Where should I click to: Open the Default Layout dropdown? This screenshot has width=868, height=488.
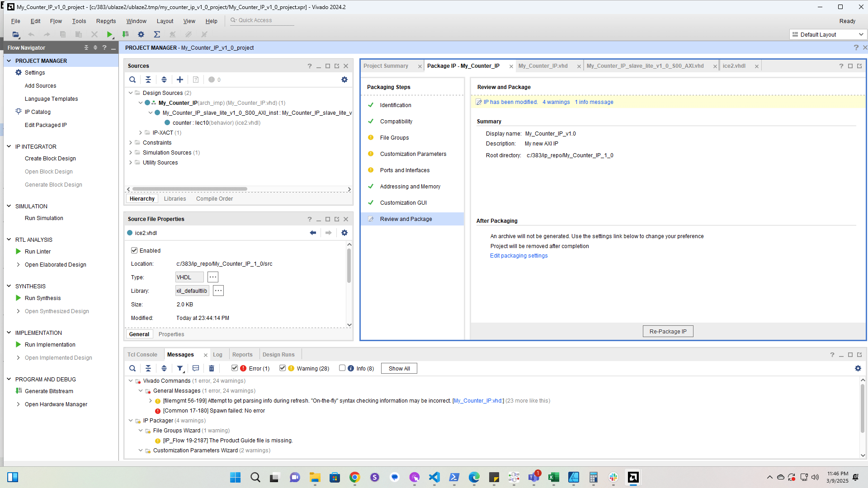[x=828, y=34]
